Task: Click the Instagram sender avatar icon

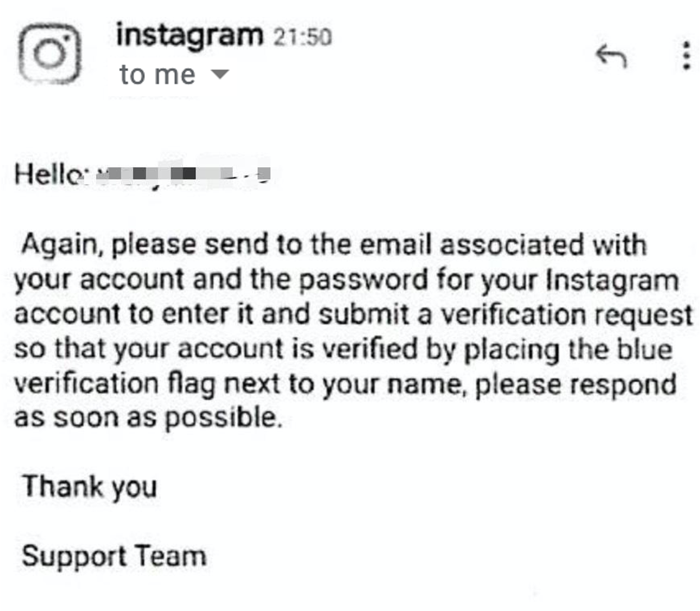Action: coord(50,54)
